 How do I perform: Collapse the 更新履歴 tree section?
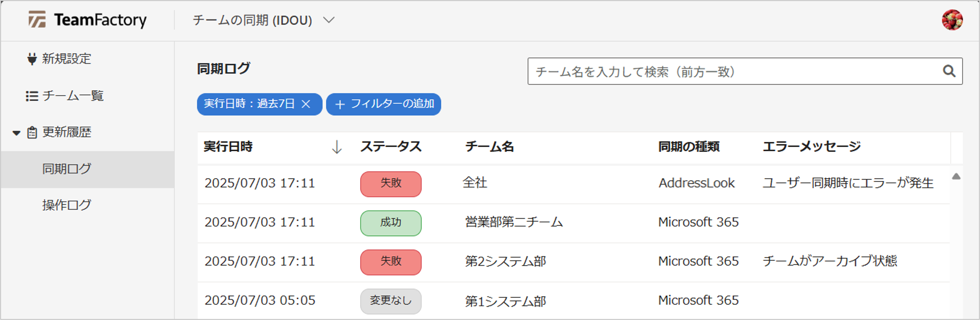click(x=16, y=133)
